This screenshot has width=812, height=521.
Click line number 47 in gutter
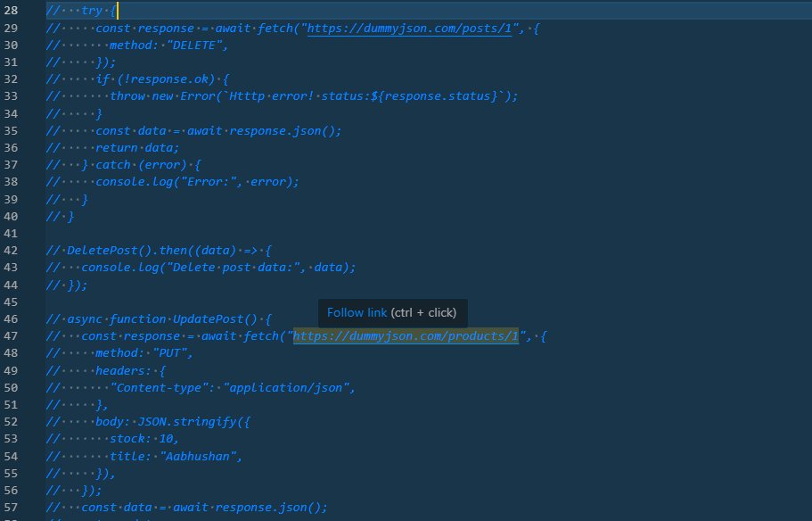tap(11, 336)
